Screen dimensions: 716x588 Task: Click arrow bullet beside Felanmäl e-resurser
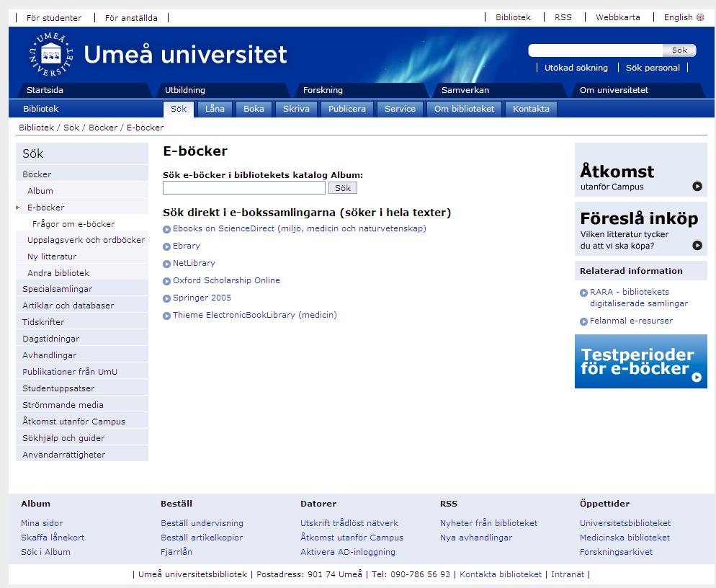point(583,321)
